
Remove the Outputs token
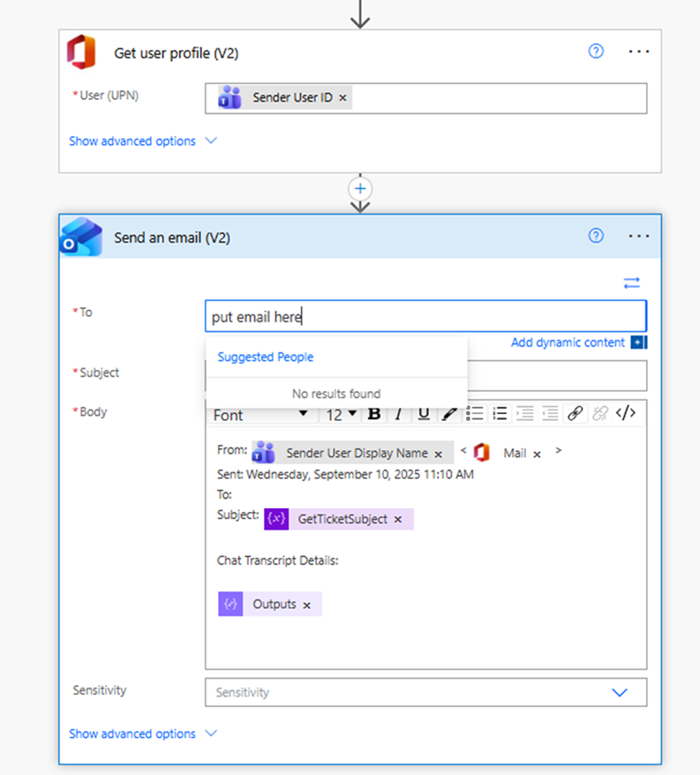[306, 606]
